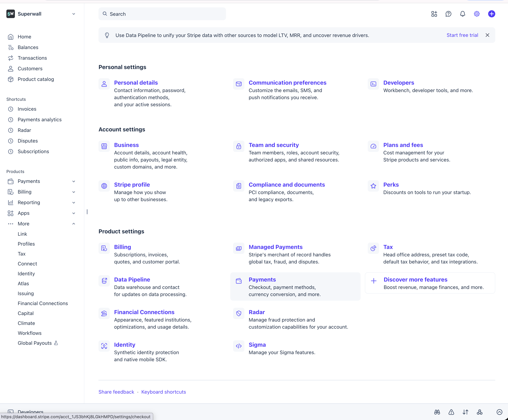
Task: Click the warning triangle icon in bottom bar
Action: click(x=451, y=412)
